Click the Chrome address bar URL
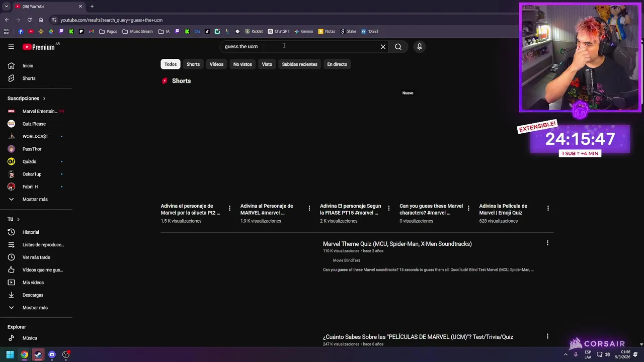 coord(111,20)
